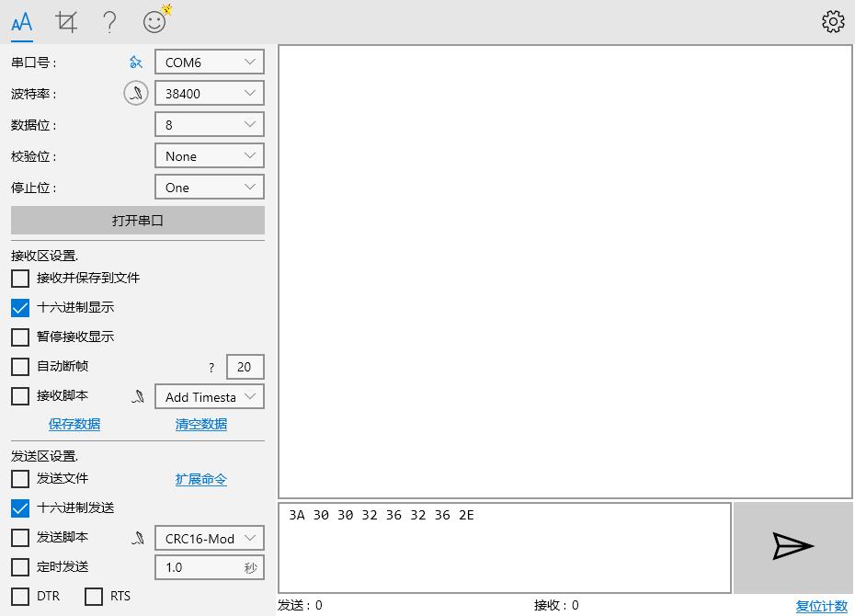Click the send text box containing hex data

click(505, 548)
